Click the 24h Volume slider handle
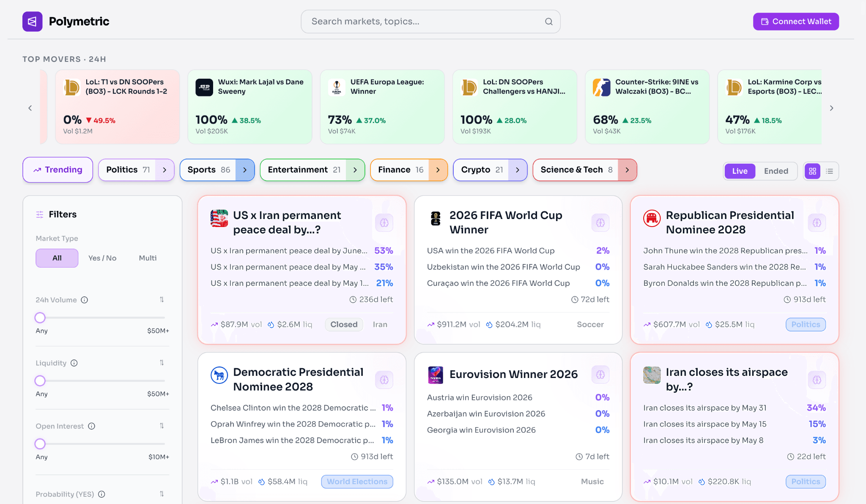The width and height of the screenshot is (866, 504). coord(40,318)
